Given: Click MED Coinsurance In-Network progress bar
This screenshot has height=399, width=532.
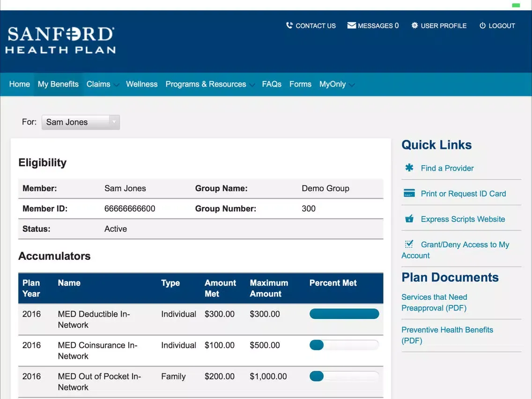Looking at the screenshot, I should click(x=344, y=345).
